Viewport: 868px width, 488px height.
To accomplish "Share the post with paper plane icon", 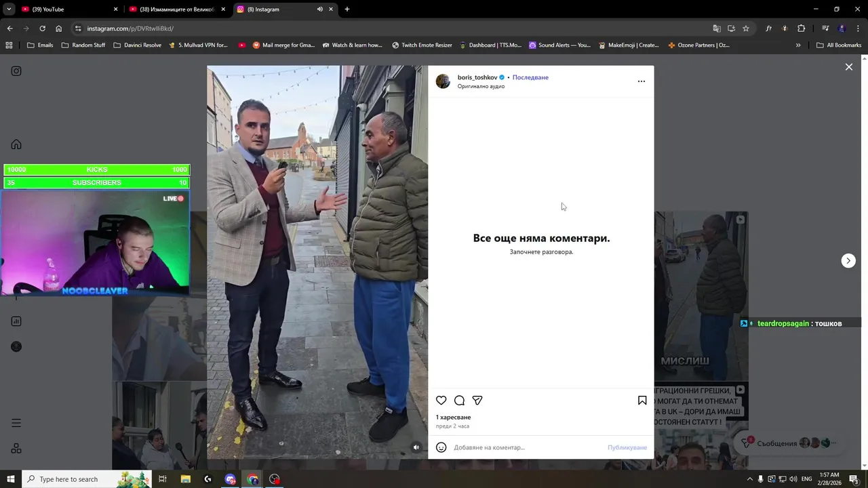I will coord(477,401).
